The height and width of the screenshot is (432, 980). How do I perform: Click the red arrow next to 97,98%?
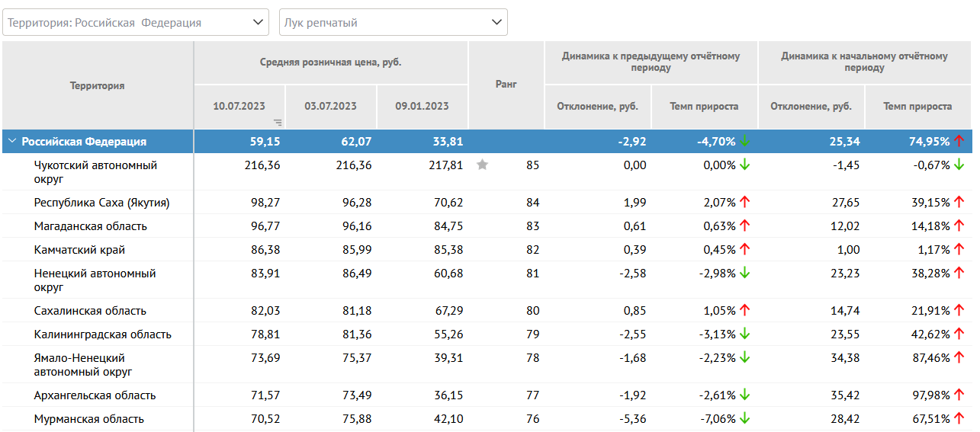(x=959, y=395)
